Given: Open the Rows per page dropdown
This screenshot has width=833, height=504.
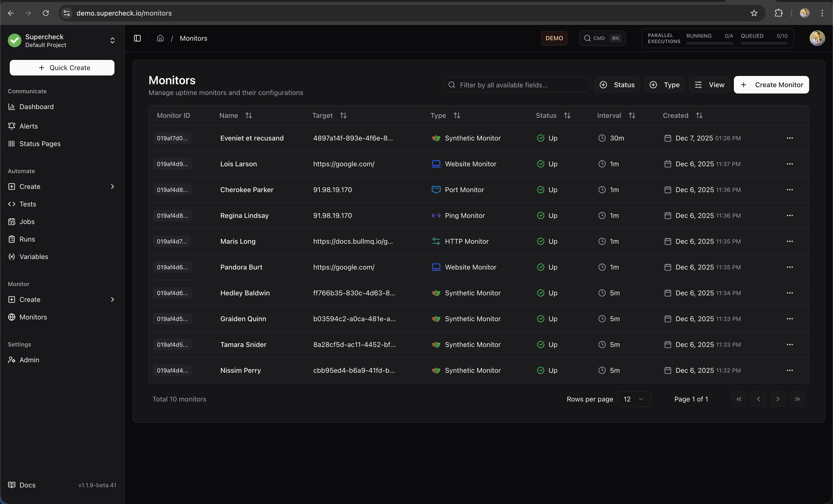Looking at the screenshot, I should 634,399.
